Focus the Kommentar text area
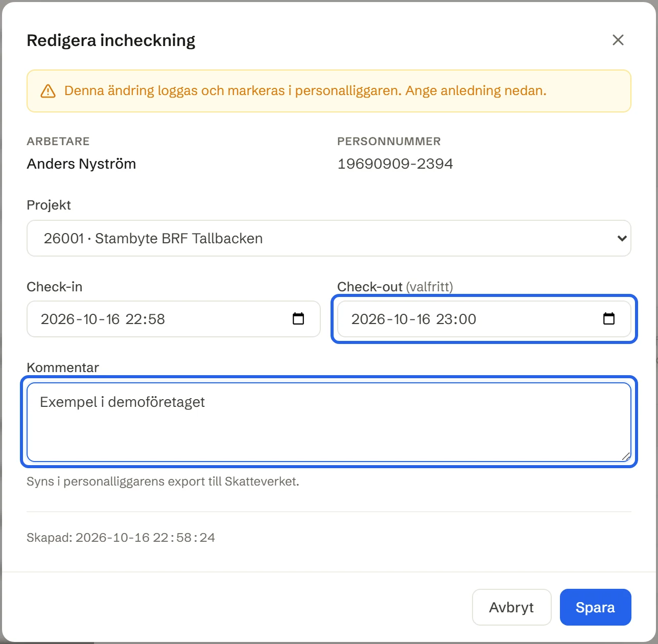Screen dimensions: 658x644 click(x=329, y=422)
